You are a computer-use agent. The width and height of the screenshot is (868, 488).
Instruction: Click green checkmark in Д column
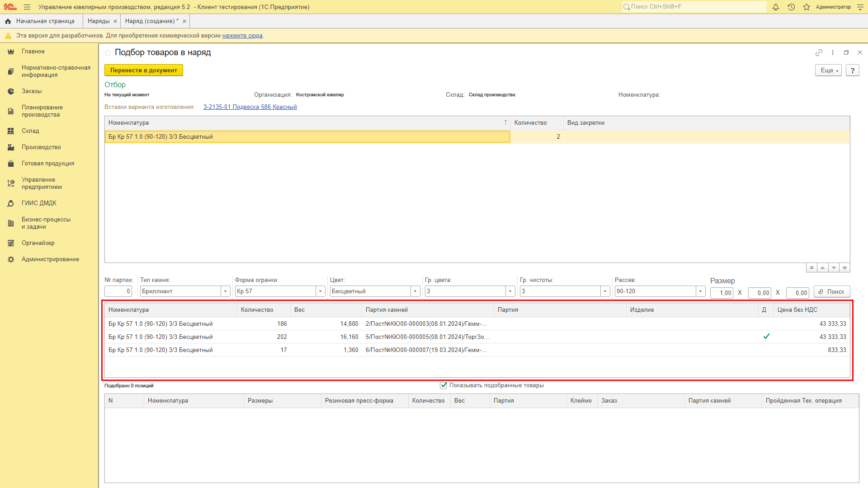pos(766,337)
